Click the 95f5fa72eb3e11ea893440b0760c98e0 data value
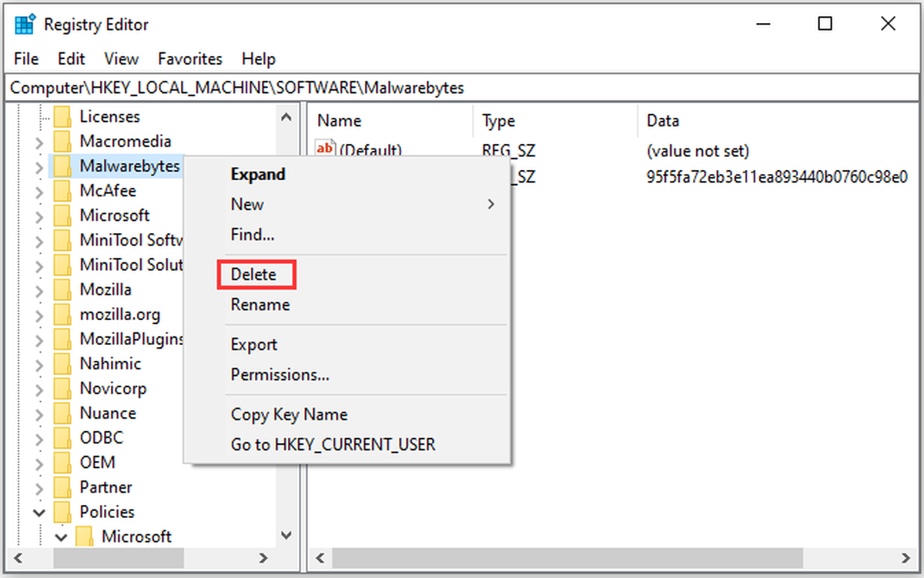Image resolution: width=924 pixels, height=578 pixels. point(777,178)
